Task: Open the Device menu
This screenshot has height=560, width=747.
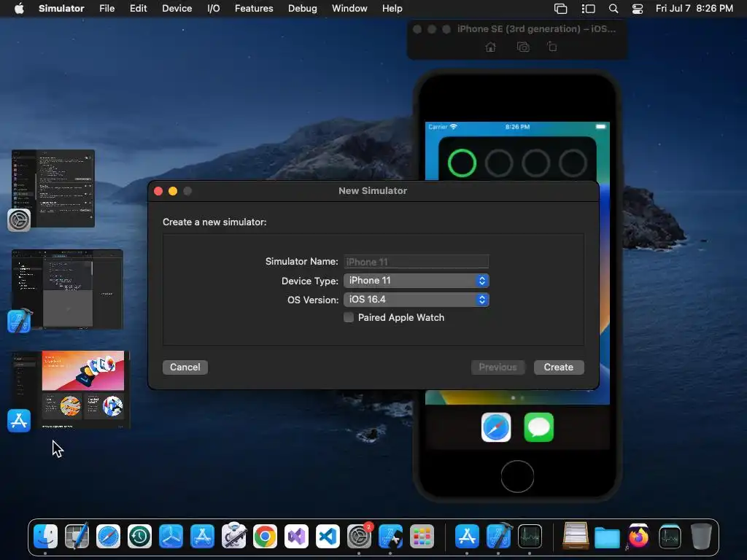Action: [x=177, y=9]
